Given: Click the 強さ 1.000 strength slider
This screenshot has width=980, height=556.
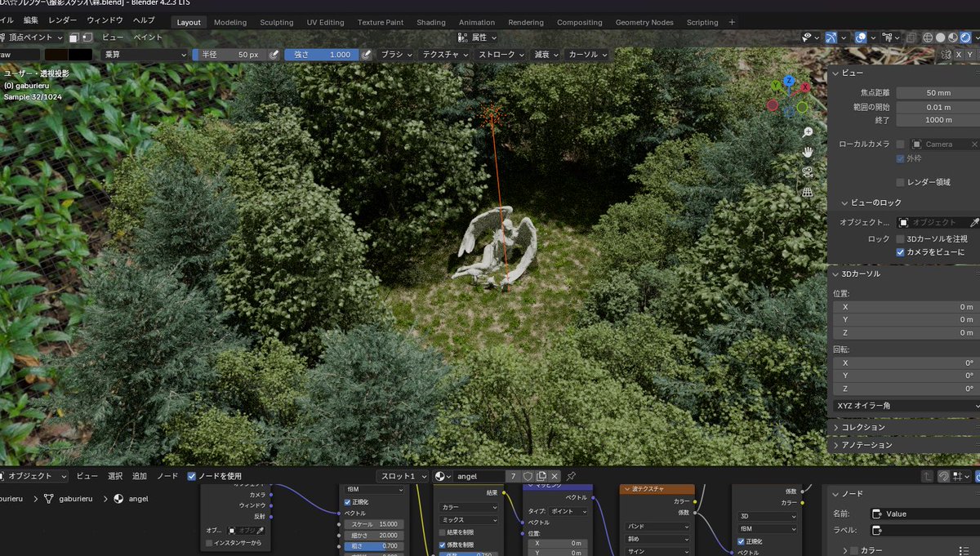Looking at the screenshot, I should (x=322, y=55).
